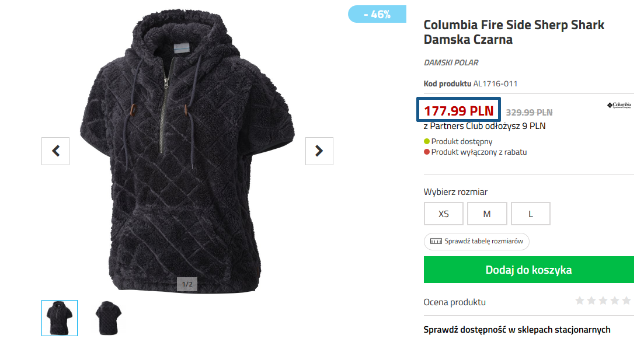Add product with Dodaj do koszyka
Screen dimensions: 644x356
[528, 270]
